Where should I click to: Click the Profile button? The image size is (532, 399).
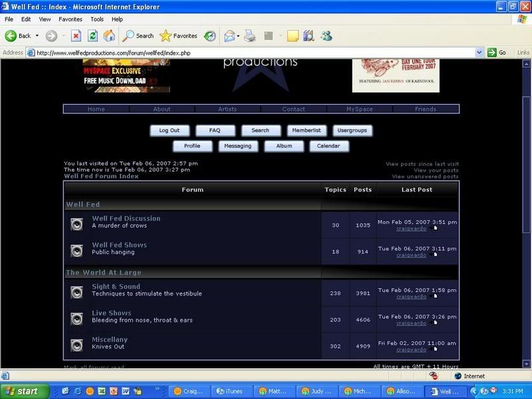(192, 146)
